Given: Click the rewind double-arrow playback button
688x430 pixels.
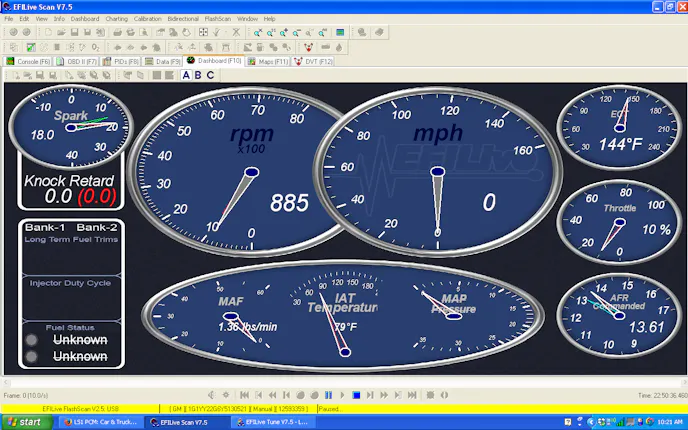Looking at the screenshot, I should coord(272,395).
